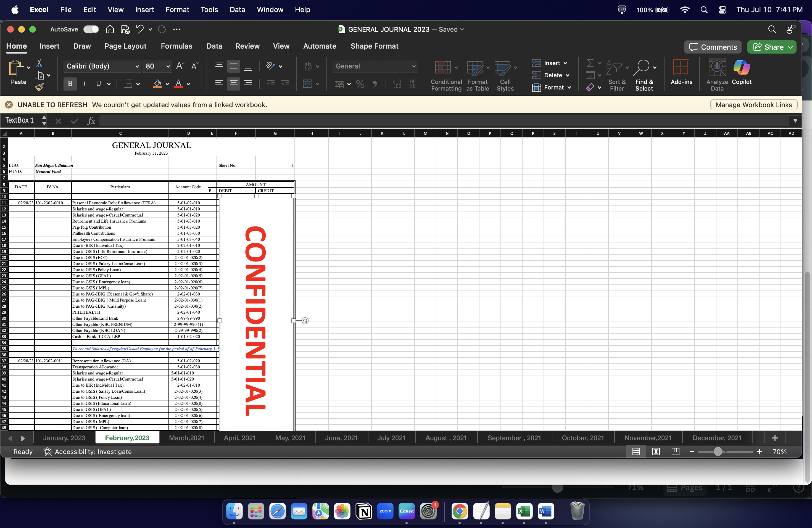Switch to Page Layout view
This screenshot has width=812, height=528.
[x=655, y=452]
